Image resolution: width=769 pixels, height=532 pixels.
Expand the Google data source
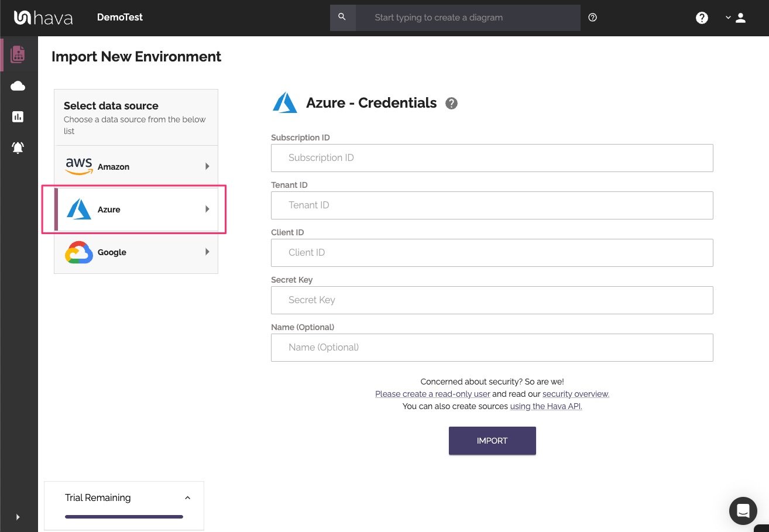point(136,252)
